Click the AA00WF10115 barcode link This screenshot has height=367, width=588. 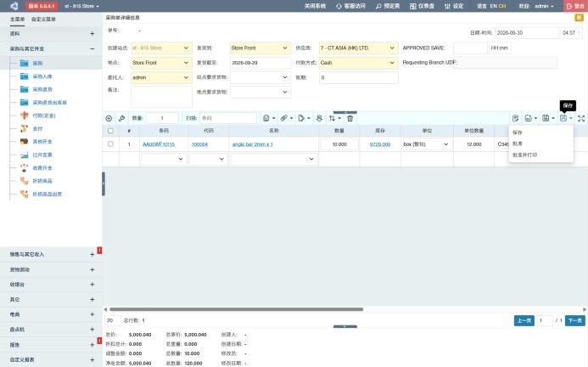pos(159,144)
